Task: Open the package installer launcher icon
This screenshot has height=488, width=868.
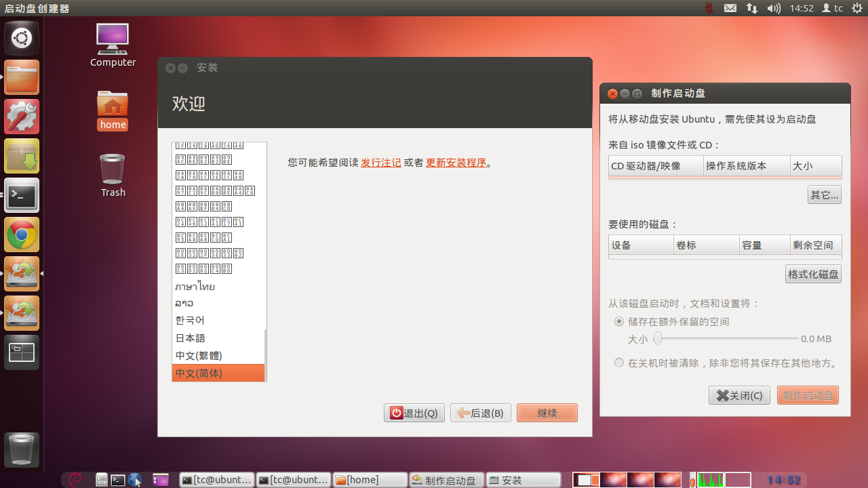Action: 22,156
